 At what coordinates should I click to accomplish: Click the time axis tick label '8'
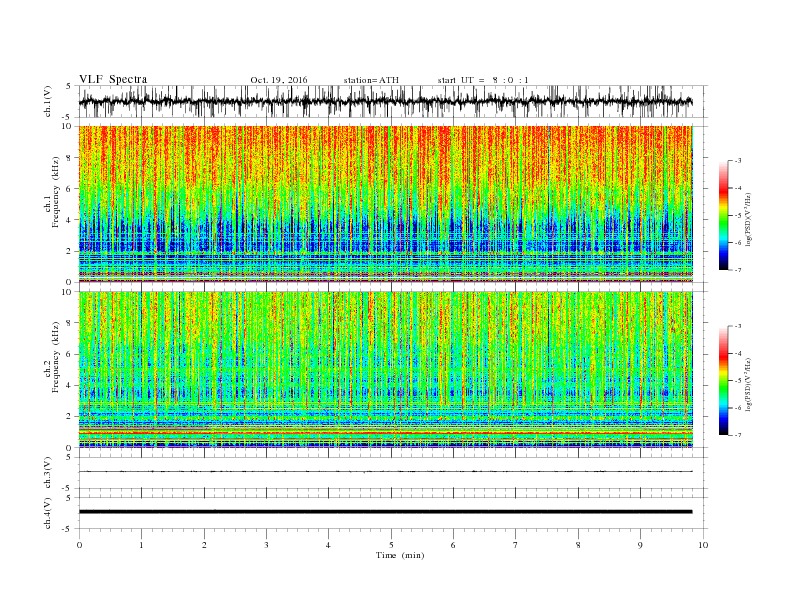pyautogui.click(x=578, y=545)
